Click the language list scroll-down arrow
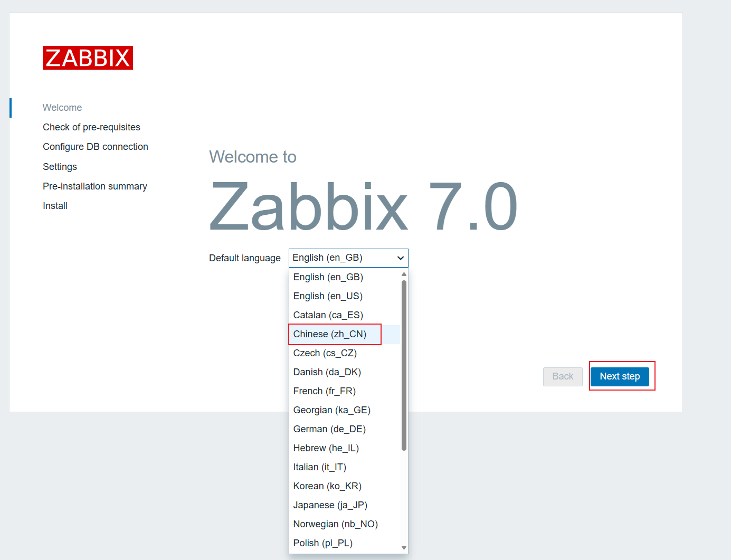 (404, 547)
